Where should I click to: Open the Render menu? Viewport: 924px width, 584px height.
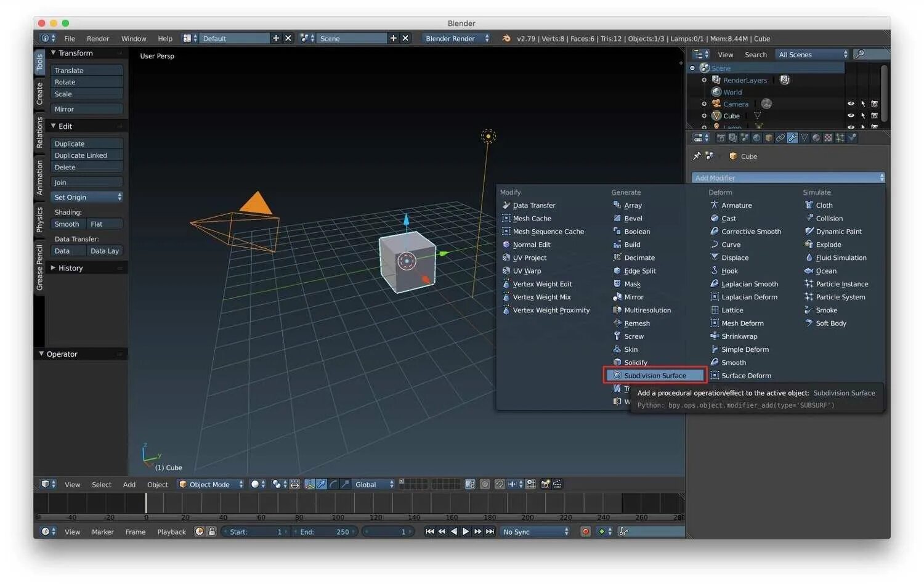98,38
